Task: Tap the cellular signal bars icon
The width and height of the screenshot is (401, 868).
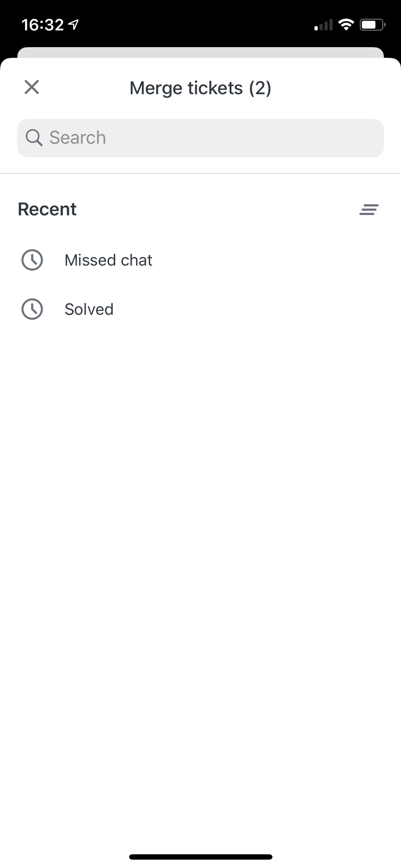Action: pos(323,25)
